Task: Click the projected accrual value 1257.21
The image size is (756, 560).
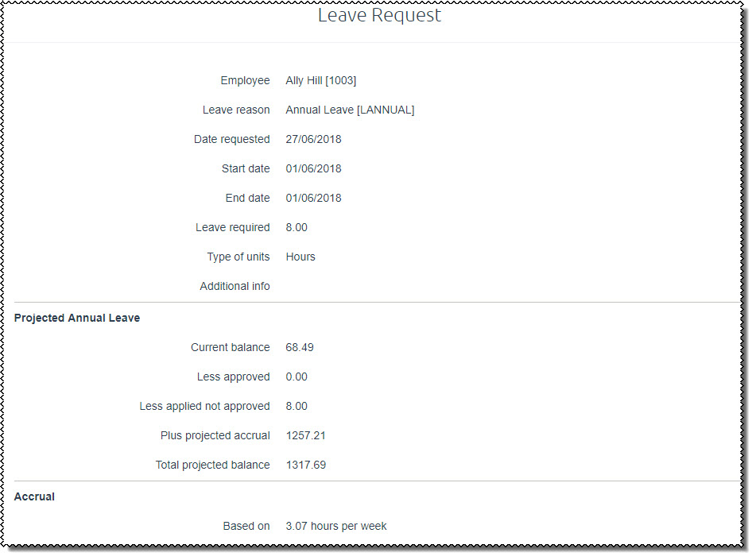Action: (306, 435)
